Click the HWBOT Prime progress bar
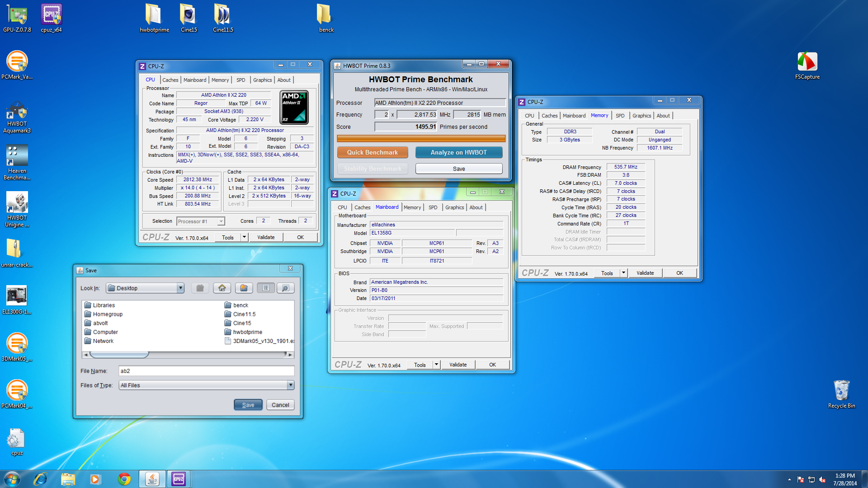 coord(421,139)
